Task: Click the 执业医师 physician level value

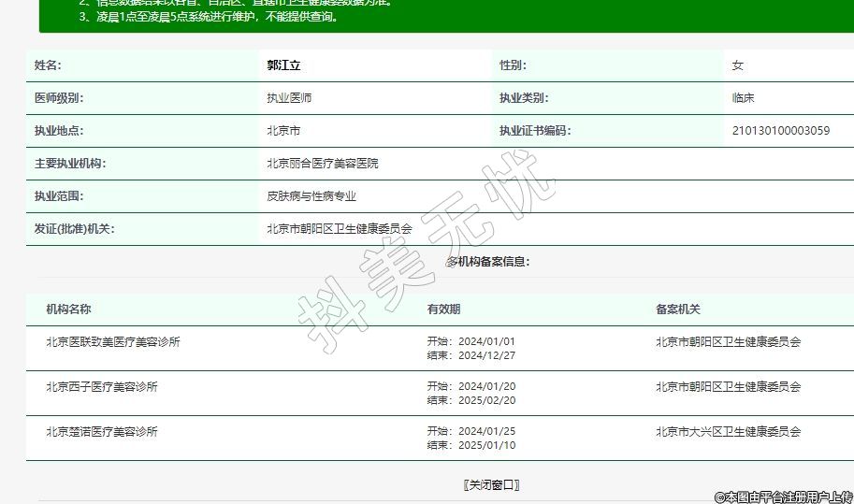Action: 289,98
